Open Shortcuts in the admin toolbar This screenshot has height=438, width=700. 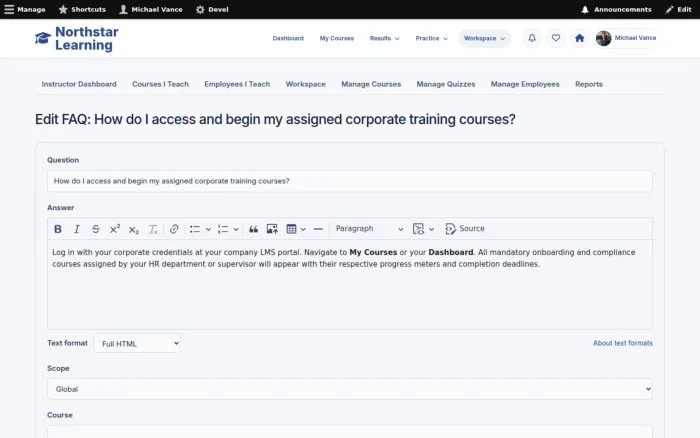click(82, 9)
